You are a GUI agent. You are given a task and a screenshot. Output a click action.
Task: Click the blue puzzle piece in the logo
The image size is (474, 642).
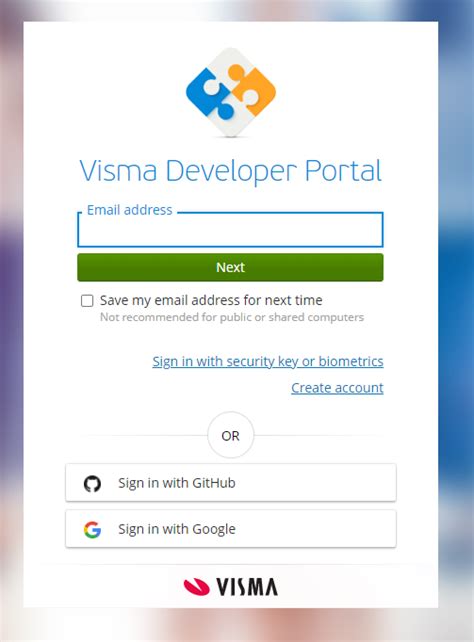[207, 94]
